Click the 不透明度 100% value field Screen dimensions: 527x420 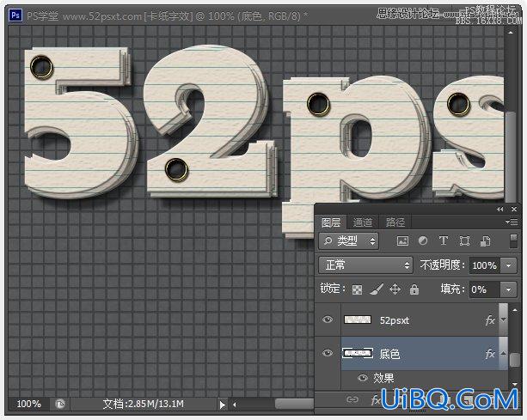(485, 265)
